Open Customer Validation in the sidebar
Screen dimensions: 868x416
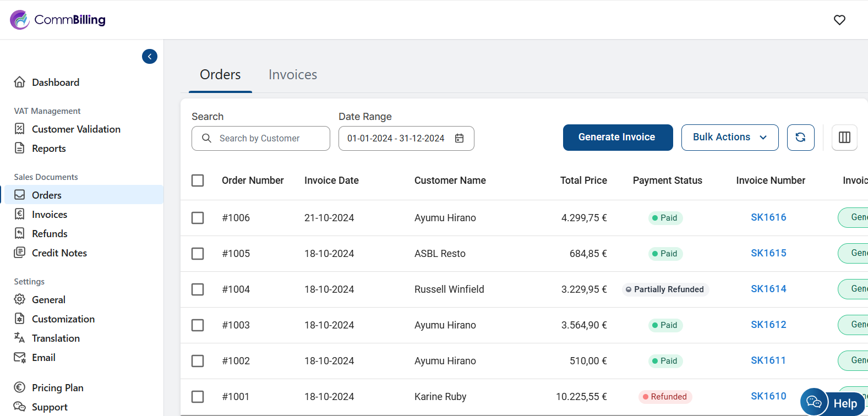point(76,129)
